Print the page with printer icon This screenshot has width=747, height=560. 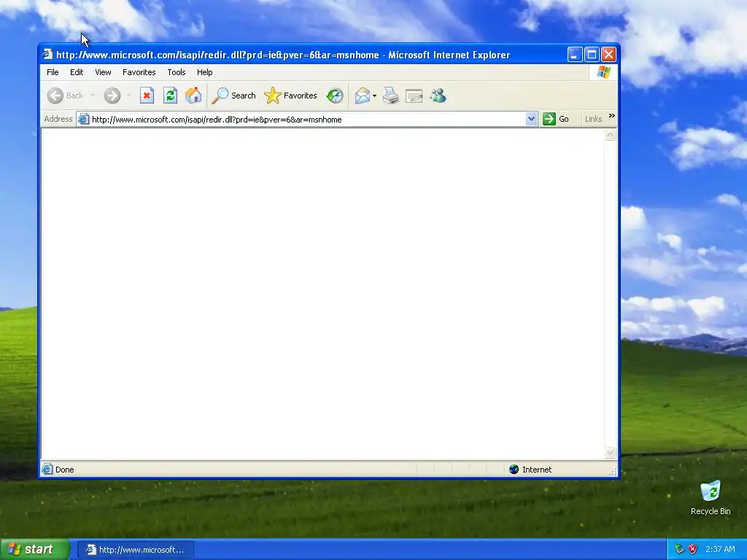(x=391, y=96)
